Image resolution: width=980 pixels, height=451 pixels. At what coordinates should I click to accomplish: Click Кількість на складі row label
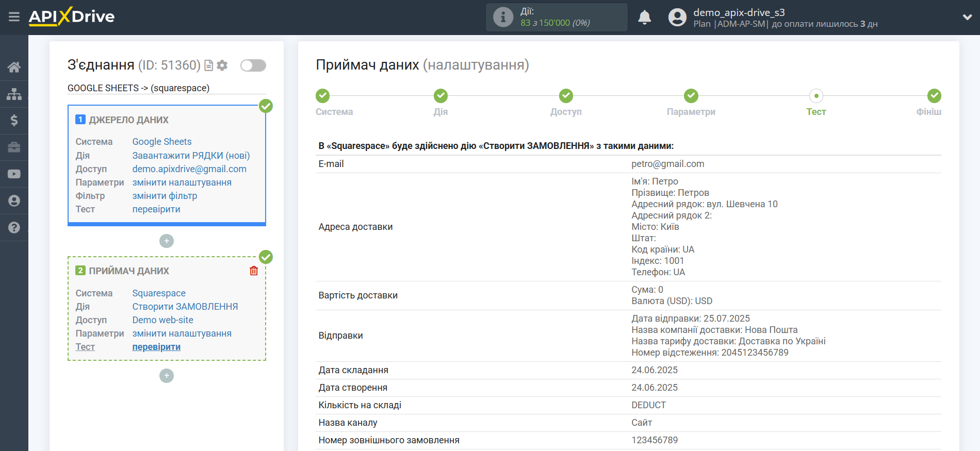tap(360, 405)
